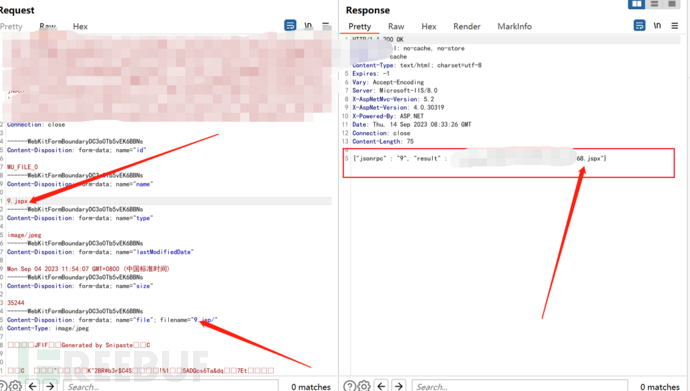Select the stacked horizontal layout icon
This screenshot has width=690, height=391.
655,4
